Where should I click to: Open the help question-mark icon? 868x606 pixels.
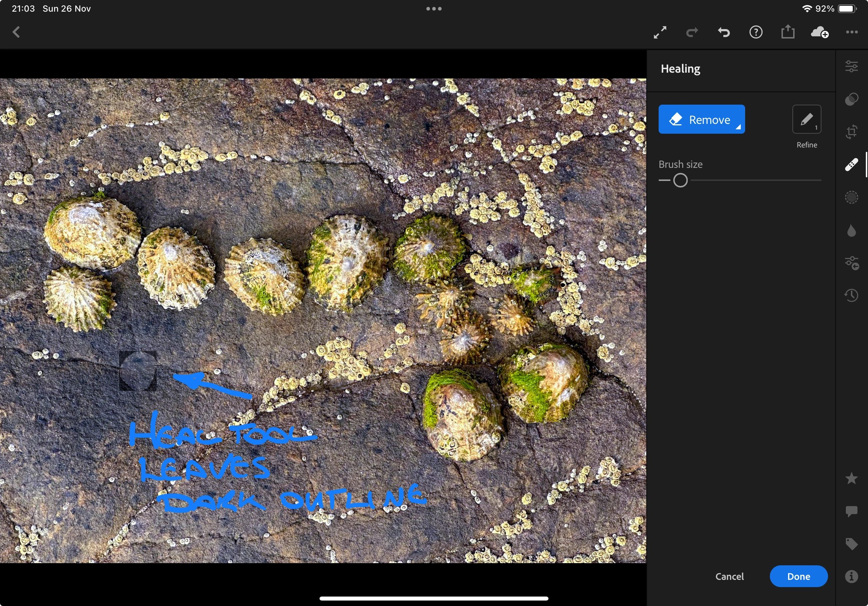(756, 32)
